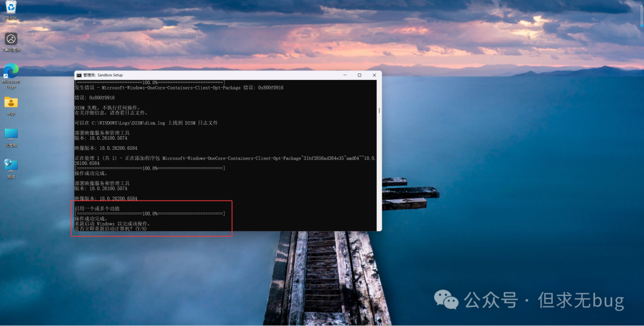The height and width of the screenshot is (326, 644).
Task: Minimize the Sandbox Setup console window
Action: point(343,75)
